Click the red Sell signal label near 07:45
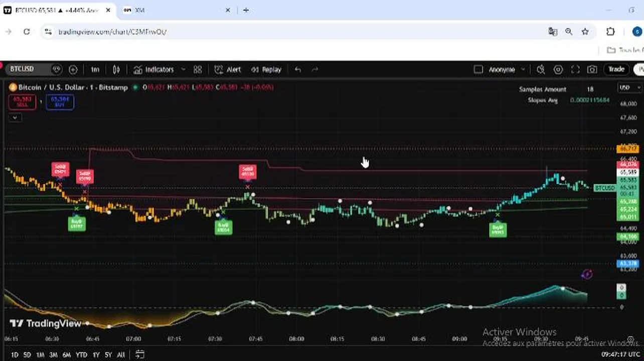The width and height of the screenshot is (644, 361). pyautogui.click(x=248, y=171)
